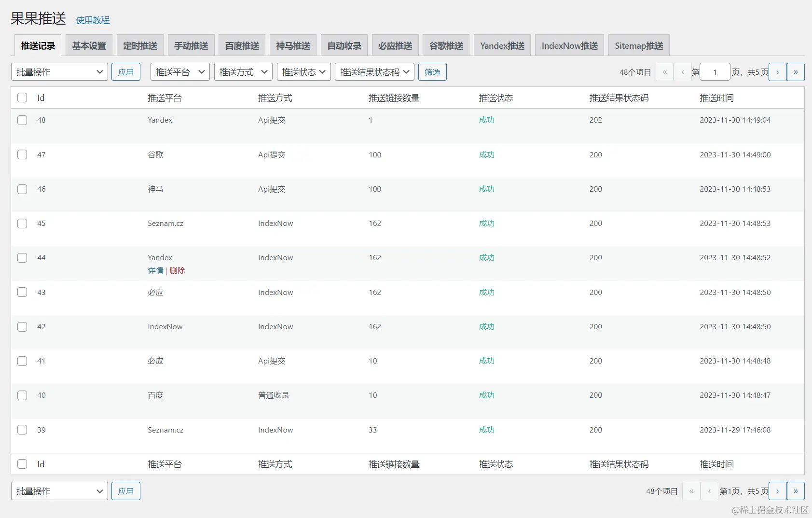This screenshot has height=518, width=812.
Task: Switch to the 基本设置 tab
Action: [x=89, y=45]
